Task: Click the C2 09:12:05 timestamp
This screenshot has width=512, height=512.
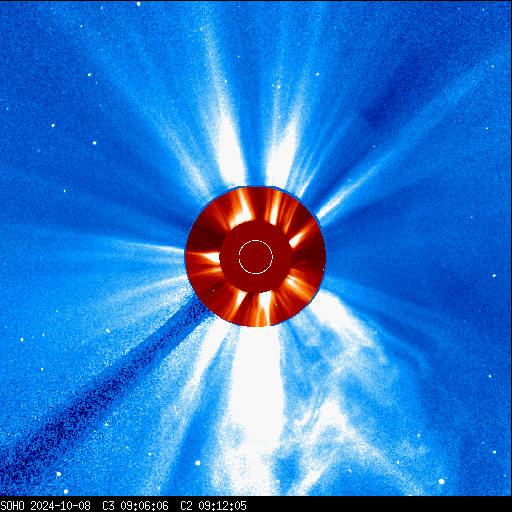Action: [213, 506]
